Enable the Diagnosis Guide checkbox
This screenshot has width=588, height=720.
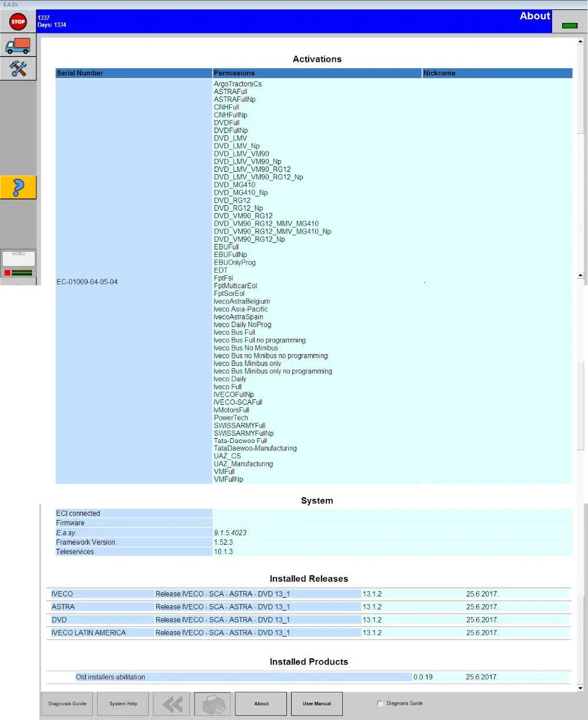pos(380,704)
